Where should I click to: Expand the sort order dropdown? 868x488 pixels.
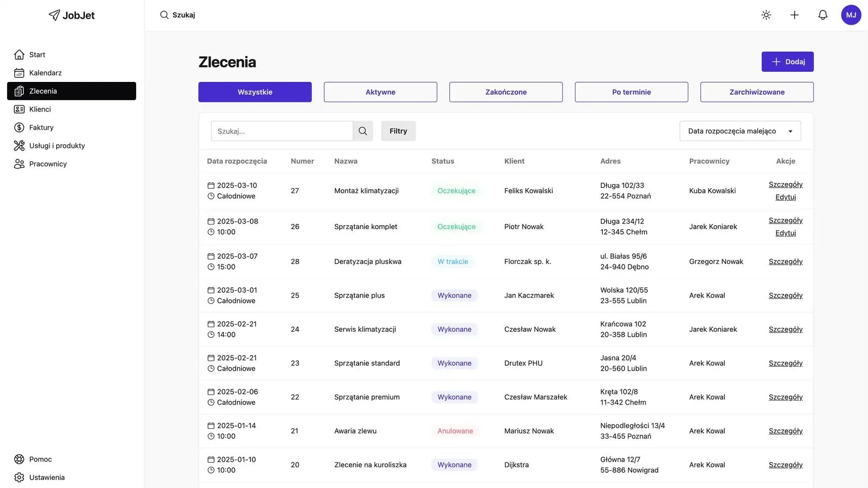(740, 131)
